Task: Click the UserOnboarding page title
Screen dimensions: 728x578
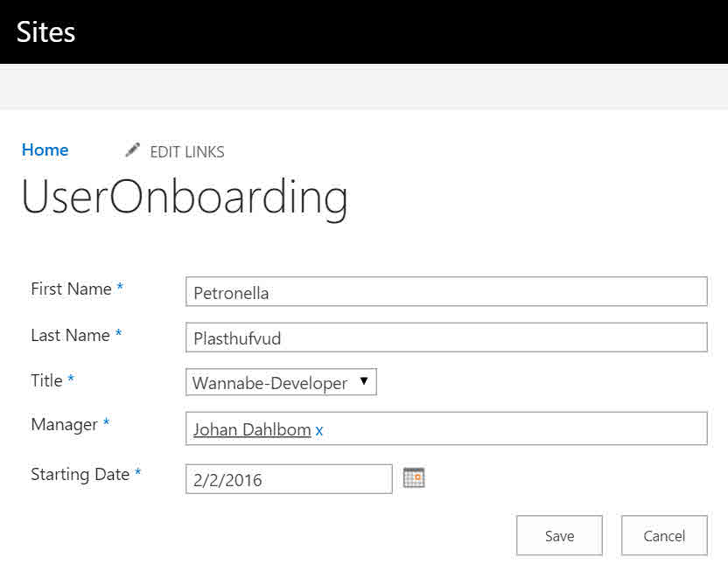Action: [185, 197]
